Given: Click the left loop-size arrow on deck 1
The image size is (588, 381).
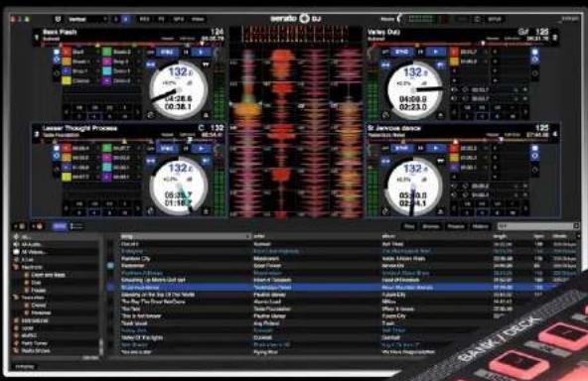Looking at the screenshot, I should [x=67, y=112].
